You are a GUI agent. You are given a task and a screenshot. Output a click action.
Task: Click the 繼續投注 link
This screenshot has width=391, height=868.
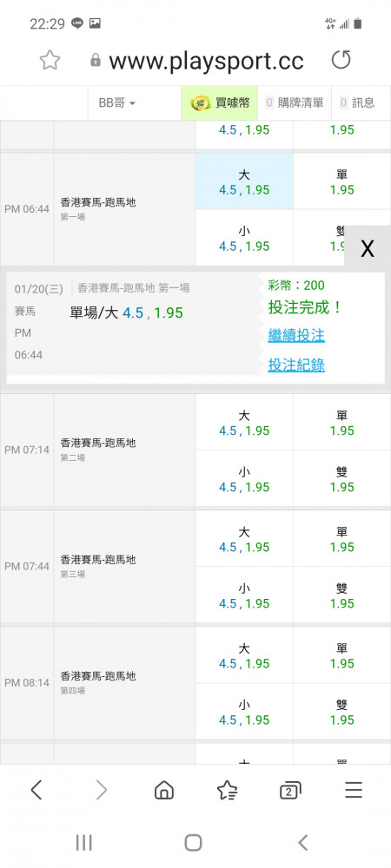296,335
